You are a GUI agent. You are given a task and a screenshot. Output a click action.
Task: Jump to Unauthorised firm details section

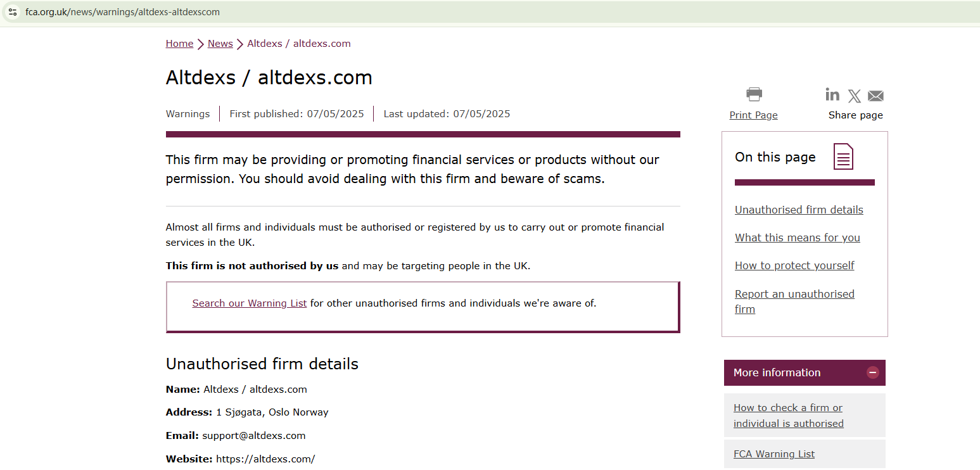799,210
